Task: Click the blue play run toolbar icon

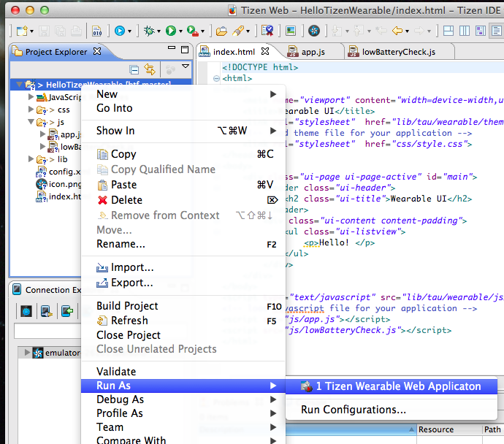Action: 120,31
